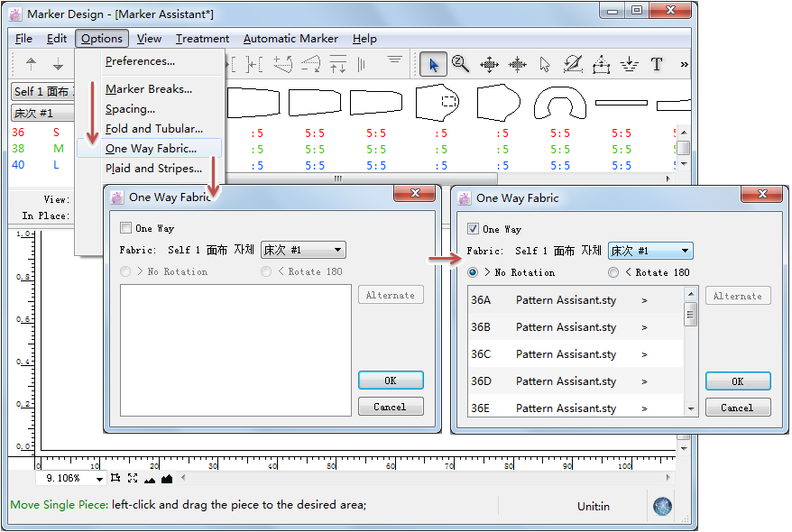Click the Text tool 'T' icon
The width and height of the screenshot is (792, 532).
(x=657, y=64)
